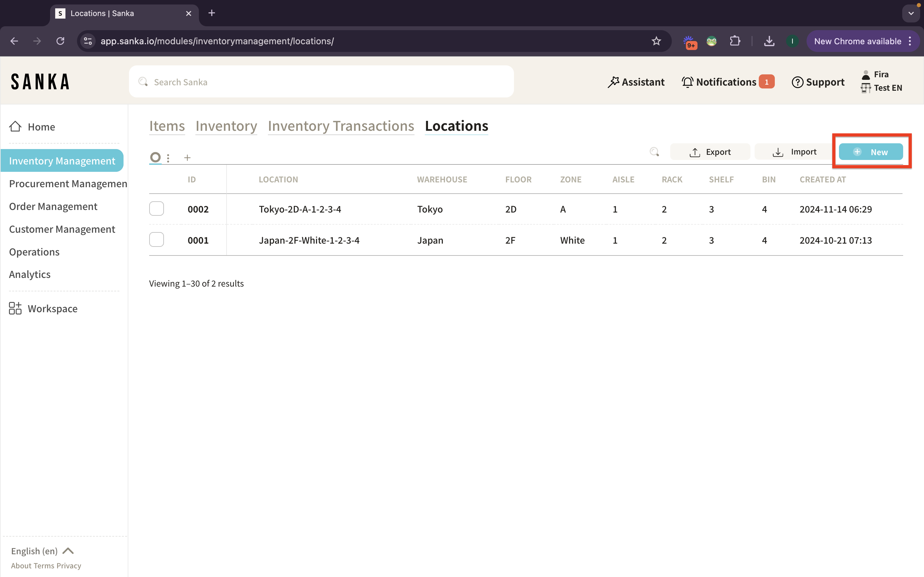
Task: Open Procurement Management in sidebar
Action: coord(68,184)
